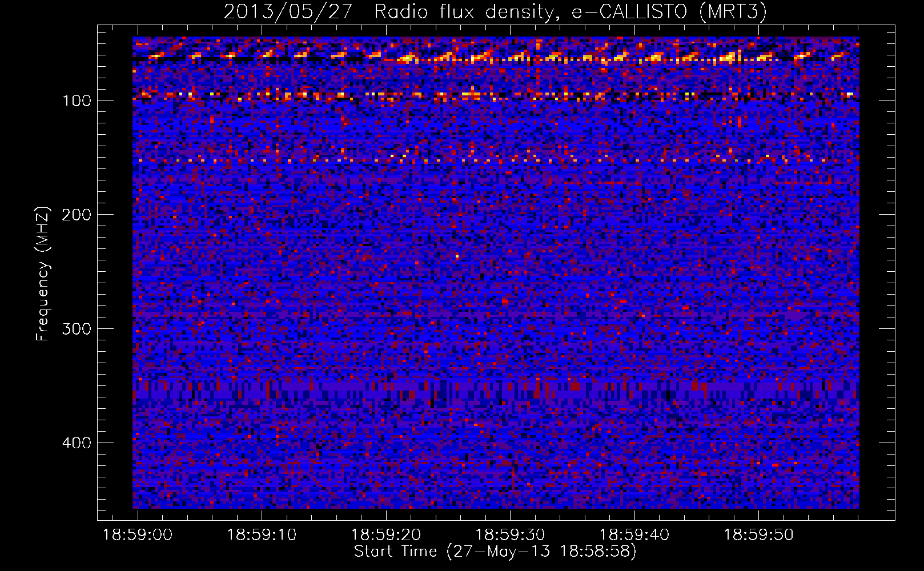Viewport: 924px width, 571px height.
Task: Click the 400 frequency tick label
Action: pyautogui.click(x=77, y=443)
